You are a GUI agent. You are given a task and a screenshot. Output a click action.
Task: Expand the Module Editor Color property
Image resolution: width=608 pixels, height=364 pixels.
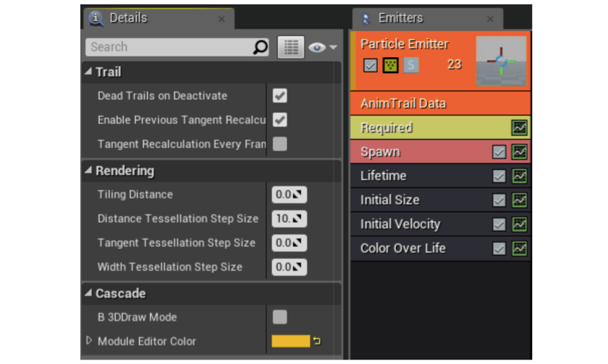(x=90, y=341)
